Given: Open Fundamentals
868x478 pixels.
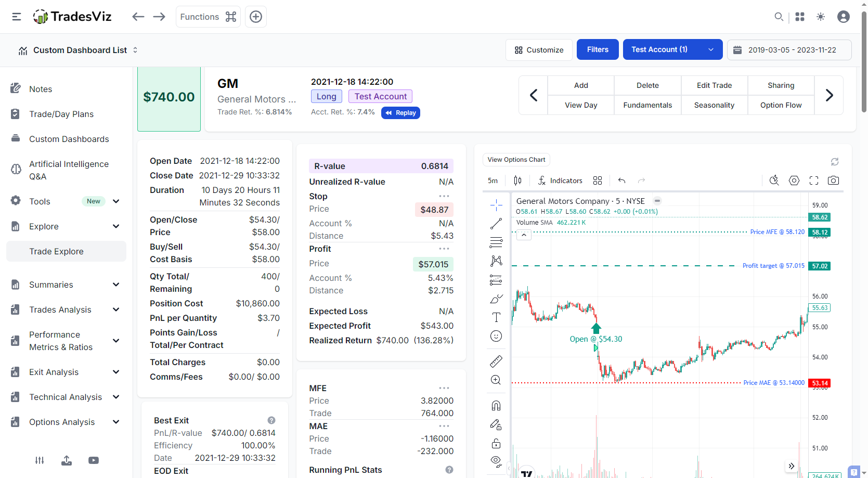Looking at the screenshot, I should [647, 105].
